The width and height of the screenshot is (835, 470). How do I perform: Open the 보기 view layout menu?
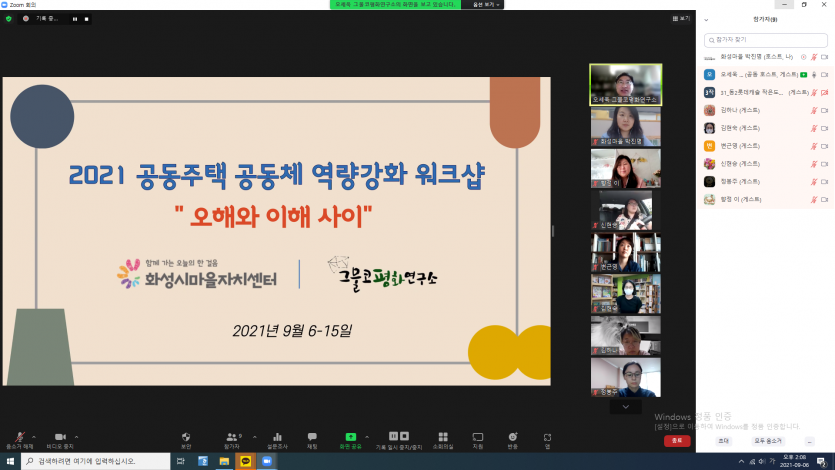(681, 19)
